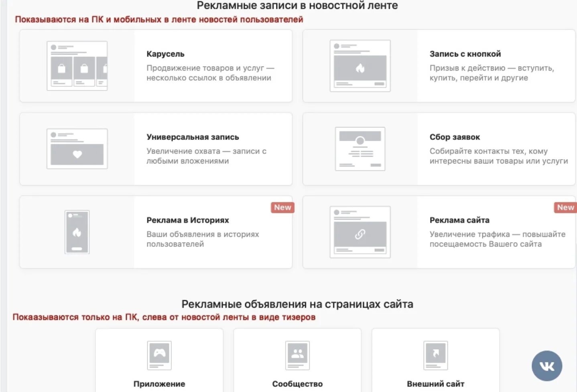Click the Приложение gamepad icon

pos(159,355)
